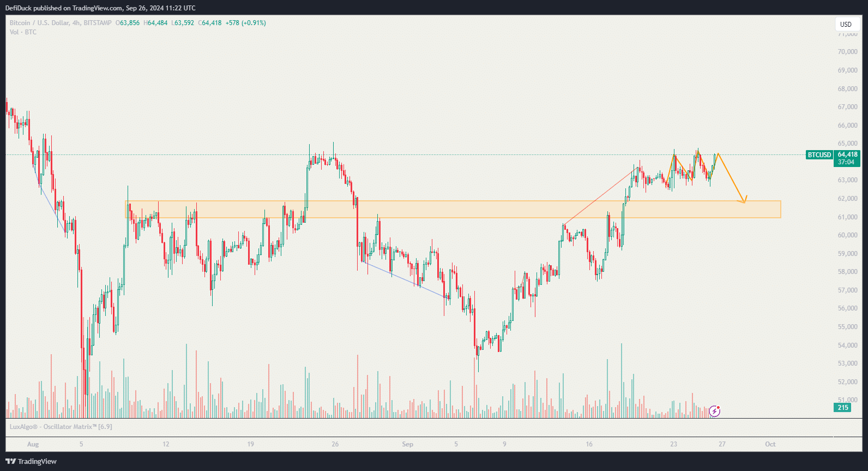The image size is (868, 471).
Task: Click the 65,000 price axis label
Action: click(848, 144)
